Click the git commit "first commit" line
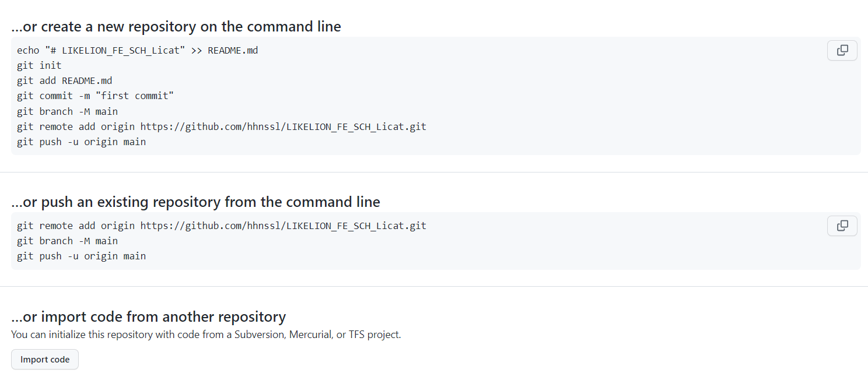This screenshot has width=868, height=373. click(95, 96)
